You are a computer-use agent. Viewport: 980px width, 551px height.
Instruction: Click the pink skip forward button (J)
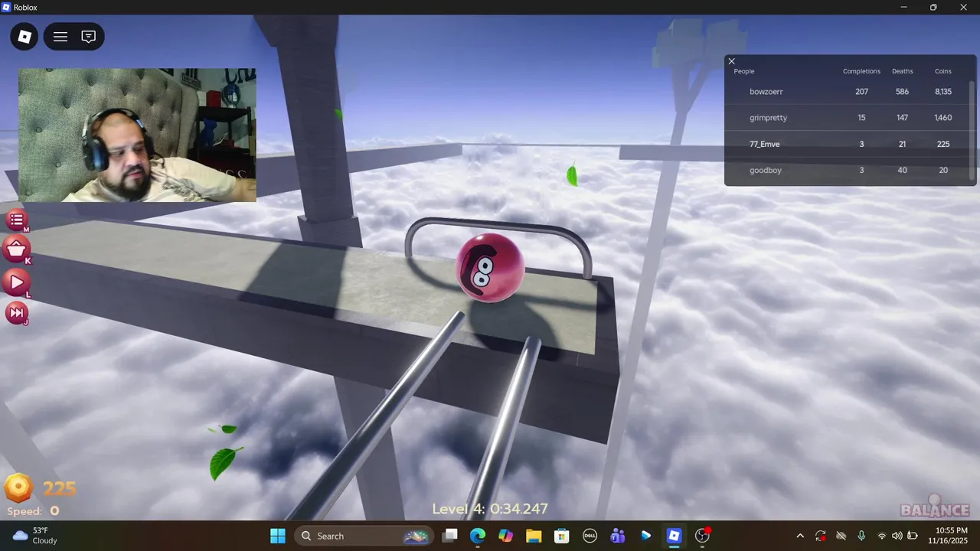17,312
